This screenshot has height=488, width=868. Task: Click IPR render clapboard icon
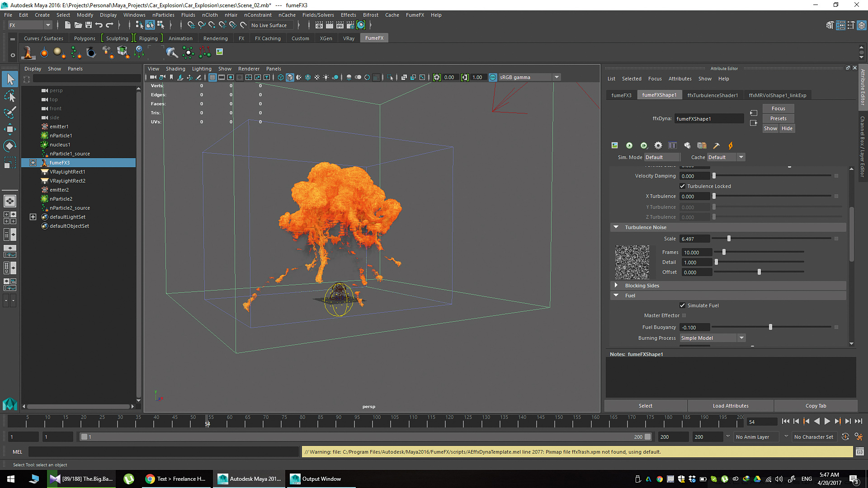[340, 25]
